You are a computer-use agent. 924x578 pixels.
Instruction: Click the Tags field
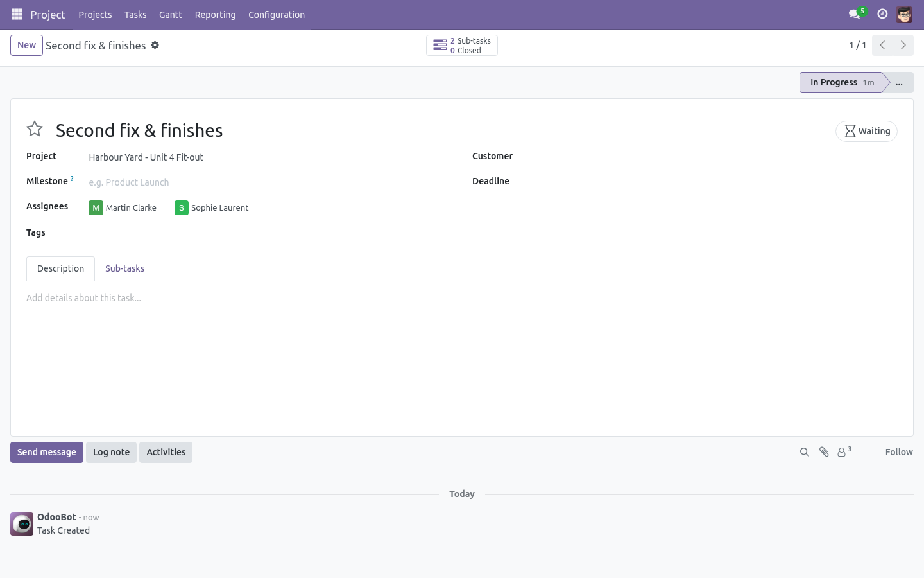(x=271, y=232)
